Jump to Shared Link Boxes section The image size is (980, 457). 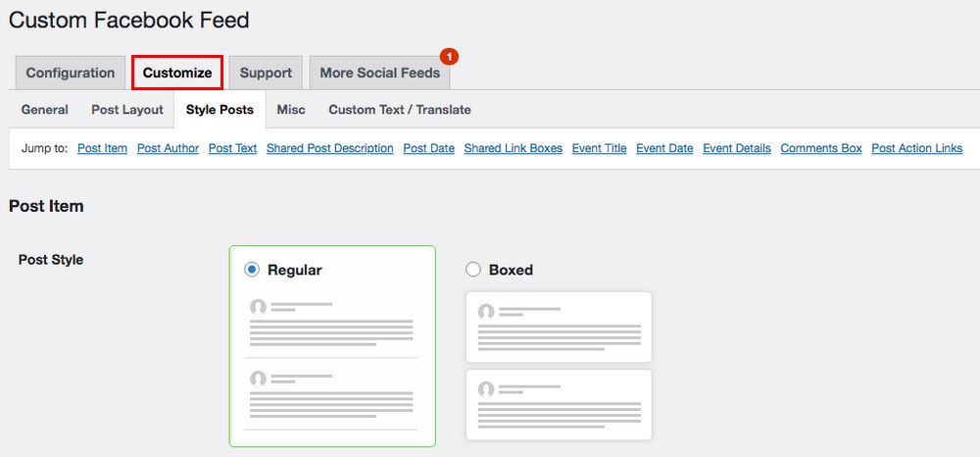(x=514, y=148)
